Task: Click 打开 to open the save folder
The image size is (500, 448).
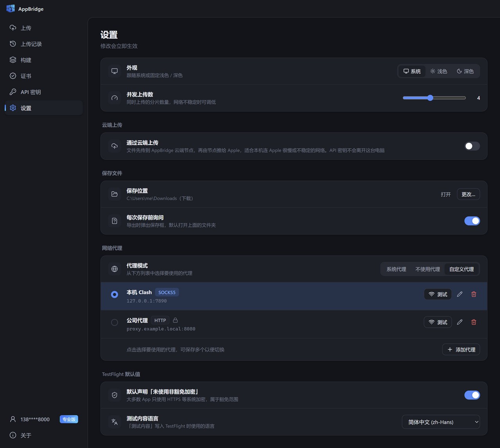Action: [446, 194]
